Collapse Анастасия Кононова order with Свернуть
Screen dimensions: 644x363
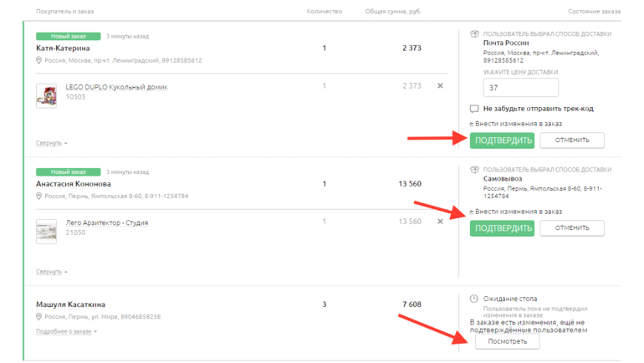(51, 272)
